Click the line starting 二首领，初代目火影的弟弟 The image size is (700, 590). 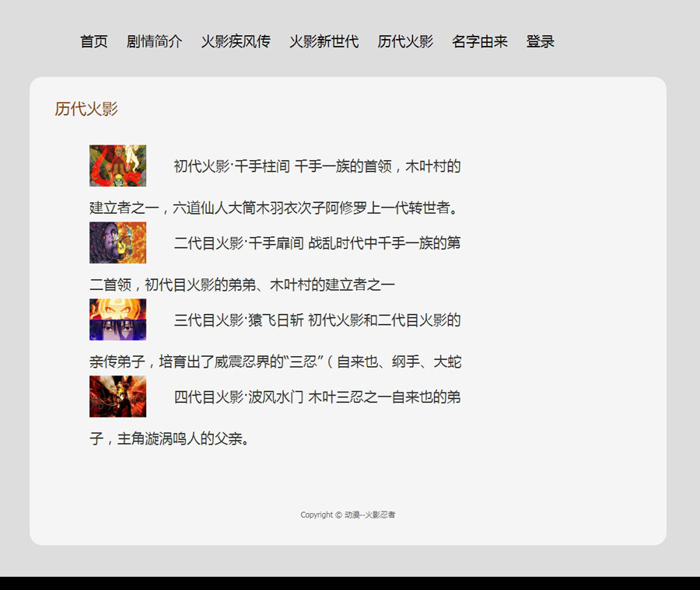pyautogui.click(x=243, y=285)
